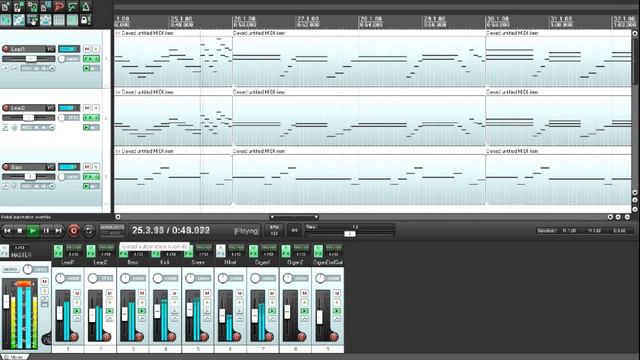Click the playback Rate slider
The height and width of the screenshot is (360, 640).
(350, 234)
